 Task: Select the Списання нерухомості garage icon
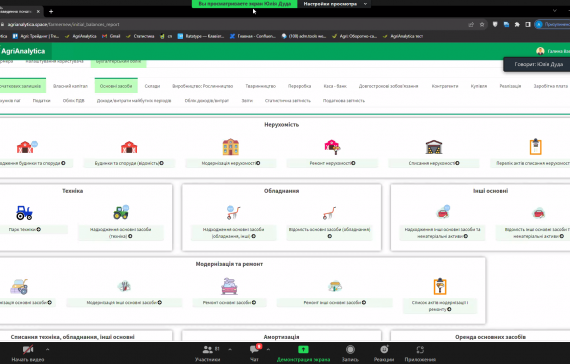[434, 147]
